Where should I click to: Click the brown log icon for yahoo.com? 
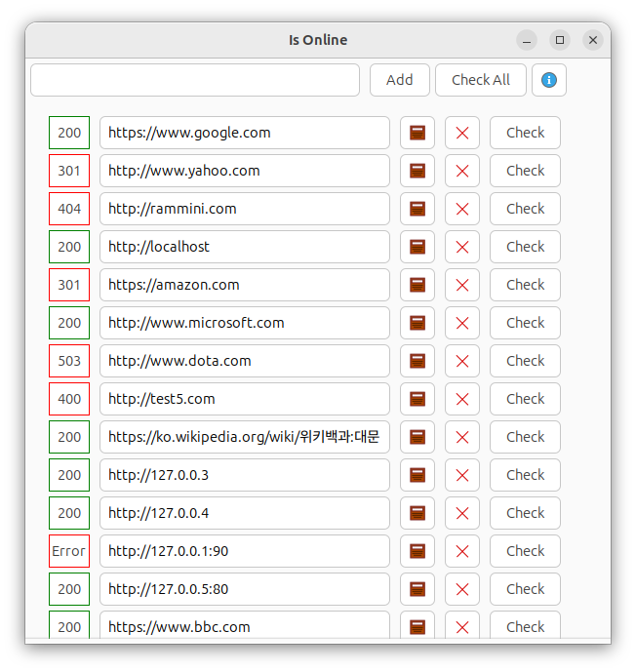[417, 171]
